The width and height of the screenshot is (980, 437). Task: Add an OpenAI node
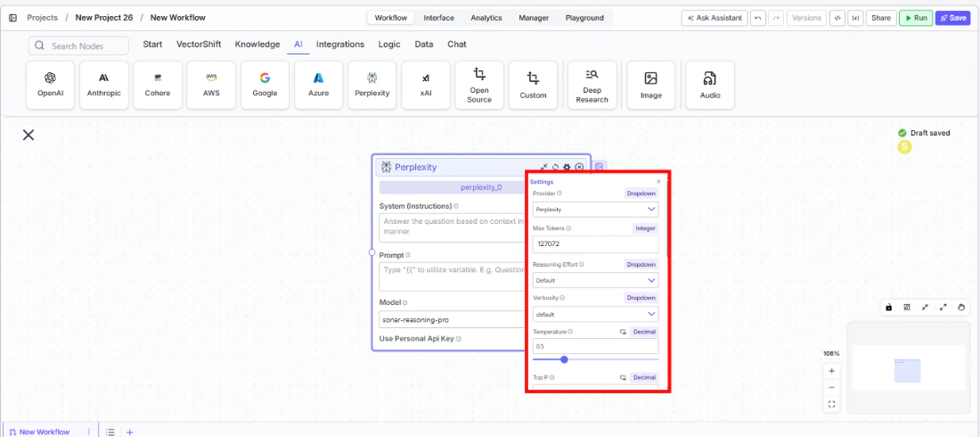tap(51, 85)
